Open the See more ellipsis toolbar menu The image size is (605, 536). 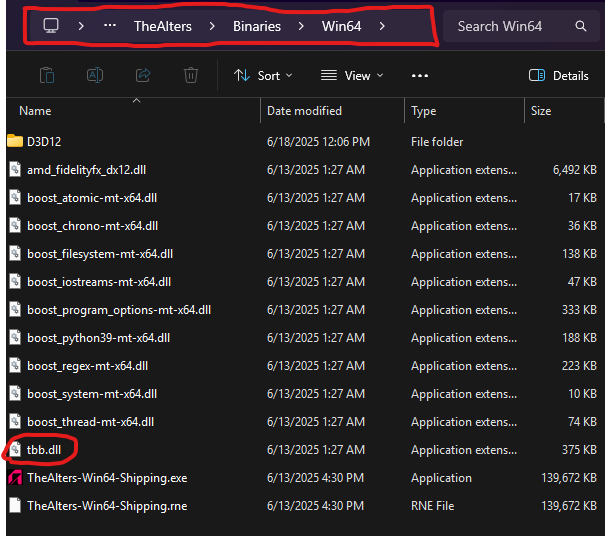(420, 76)
